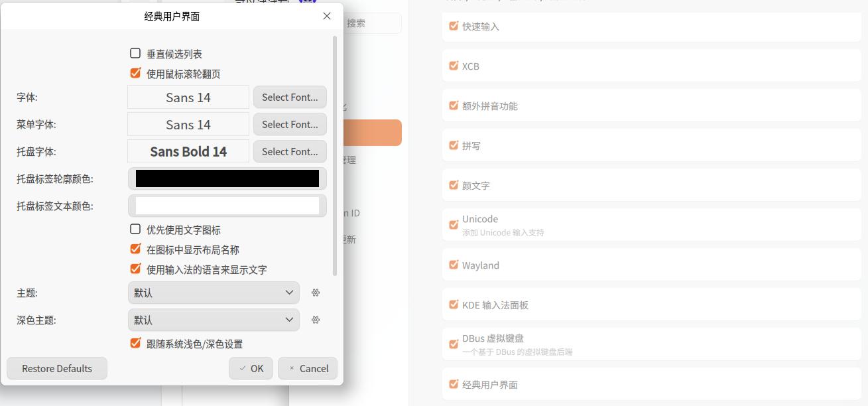Viewport: 868px width, 406px height.
Task: Click the dialog's vertical scrollbar
Action: click(x=335, y=156)
